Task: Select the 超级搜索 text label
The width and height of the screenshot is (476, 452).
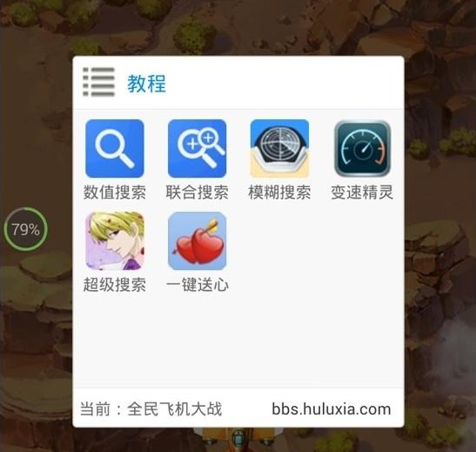Action: pyautogui.click(x=115, y=285)
